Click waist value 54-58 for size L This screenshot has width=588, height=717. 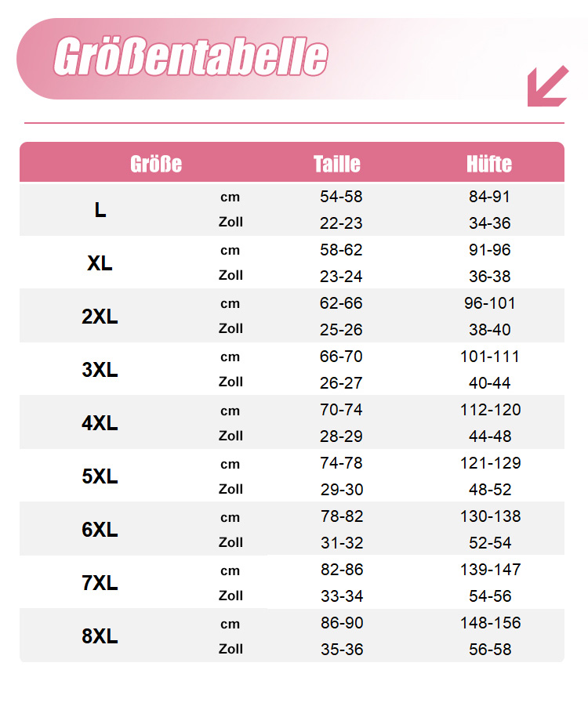(341, 197)
